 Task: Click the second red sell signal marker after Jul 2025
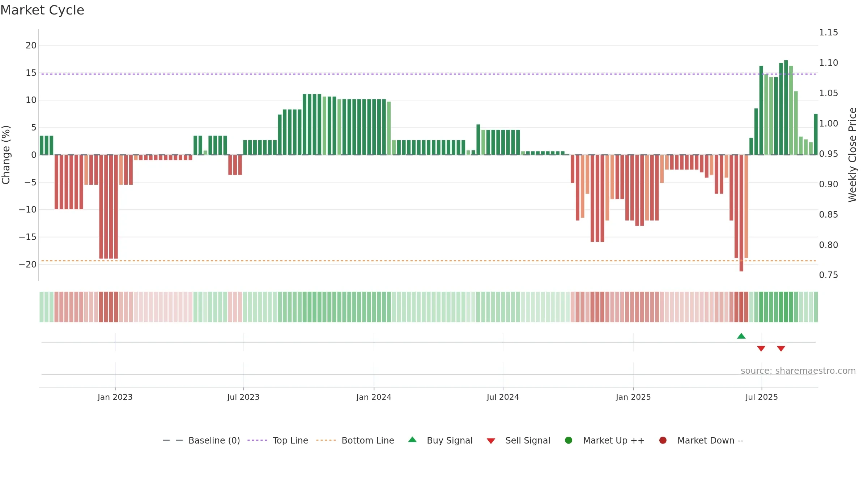tap(781, 348)
